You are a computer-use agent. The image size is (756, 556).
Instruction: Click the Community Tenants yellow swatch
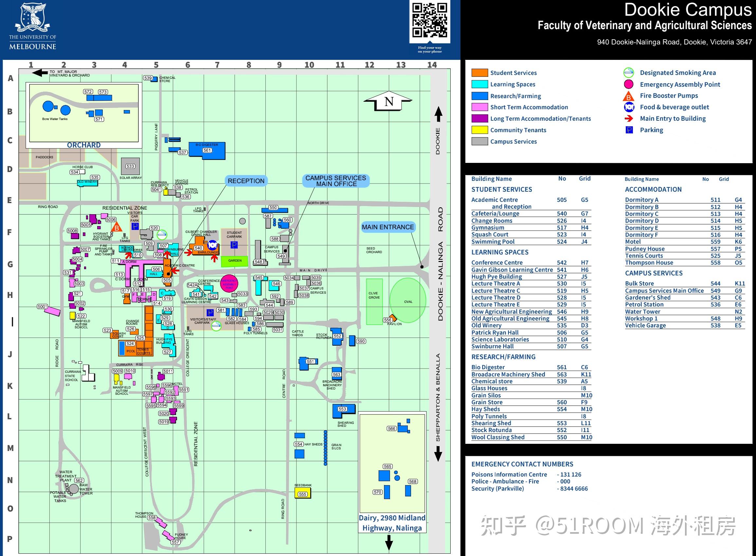tap(479, 130)
